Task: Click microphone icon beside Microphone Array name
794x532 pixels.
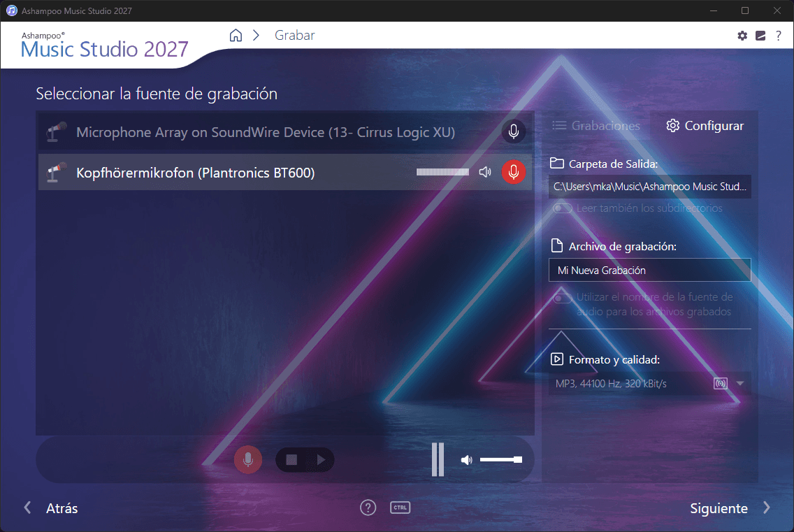Action: point(56,131)
